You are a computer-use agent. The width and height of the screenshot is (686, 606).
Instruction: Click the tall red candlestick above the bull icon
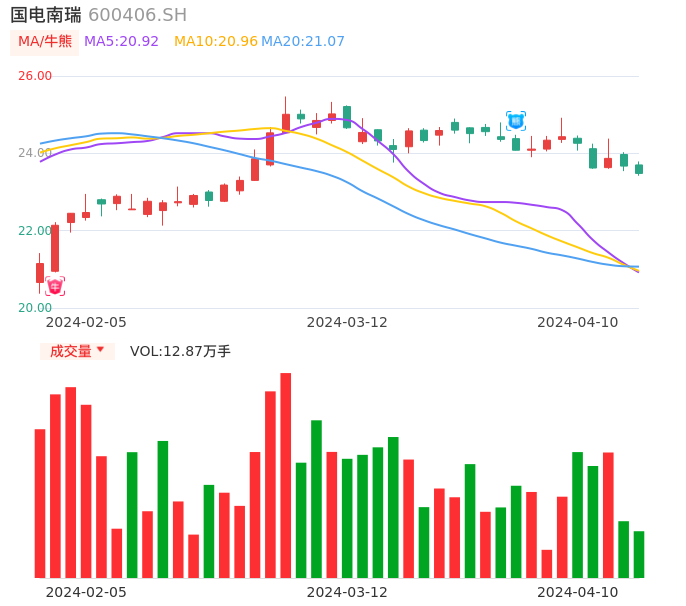55,248
